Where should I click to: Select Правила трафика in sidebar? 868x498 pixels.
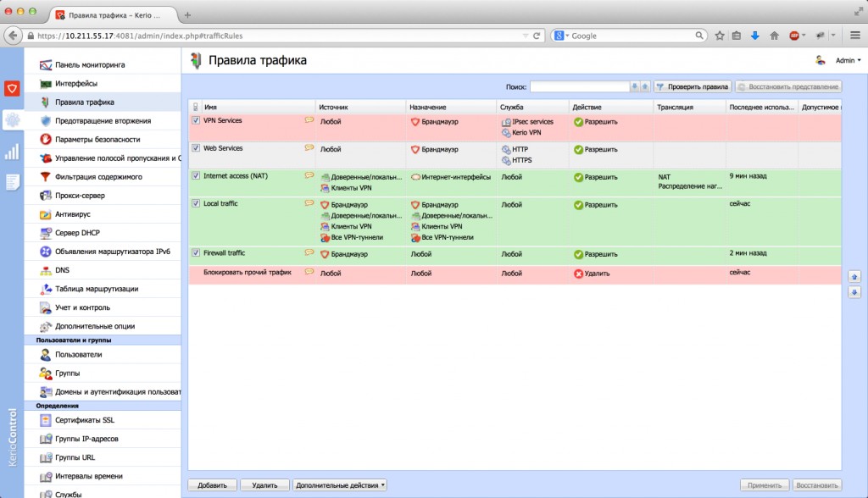pos(103,102)
